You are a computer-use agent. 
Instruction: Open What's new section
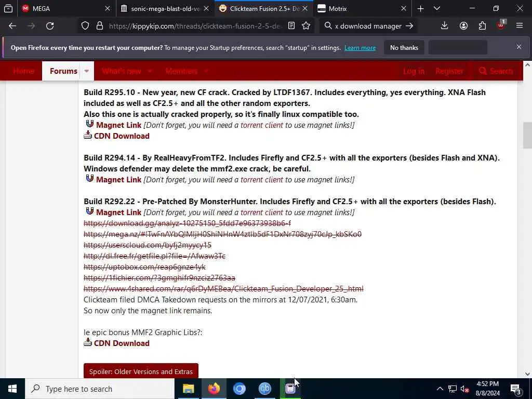[122, 71]
